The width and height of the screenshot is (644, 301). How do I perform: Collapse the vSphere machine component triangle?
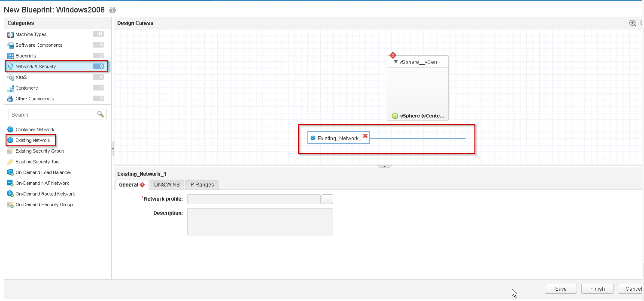coord(396,62)
